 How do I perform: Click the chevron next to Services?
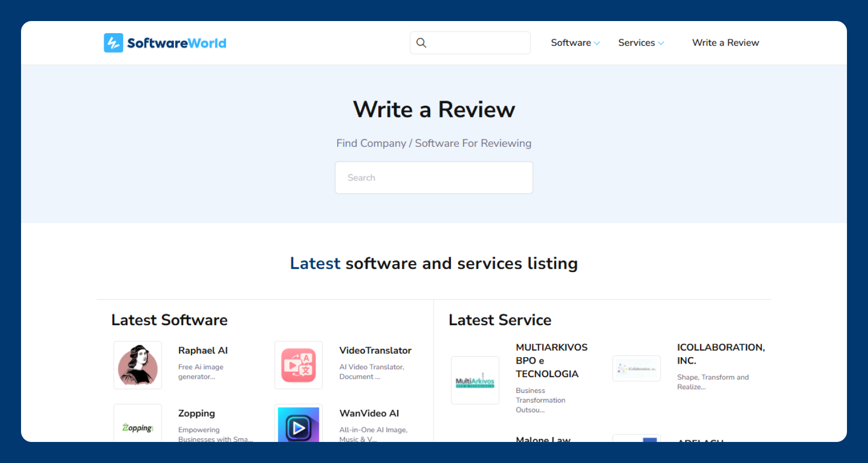pyautogui.click(x=661, y=43)
